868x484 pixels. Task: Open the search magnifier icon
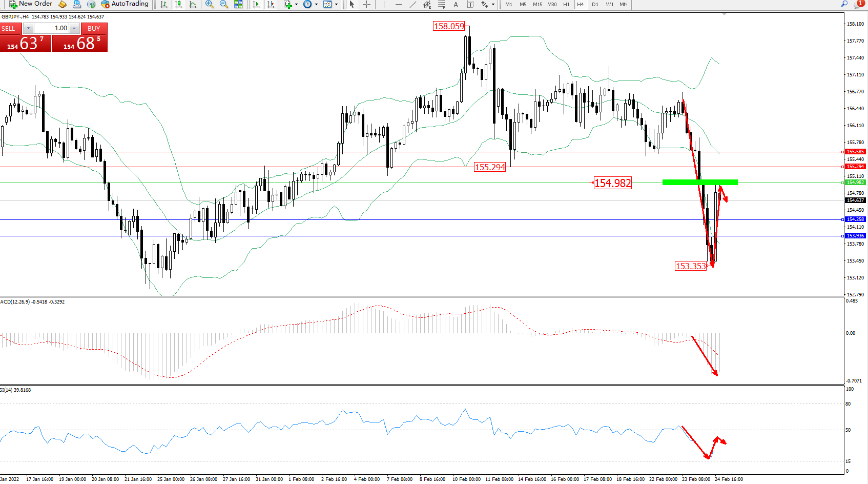844,4
